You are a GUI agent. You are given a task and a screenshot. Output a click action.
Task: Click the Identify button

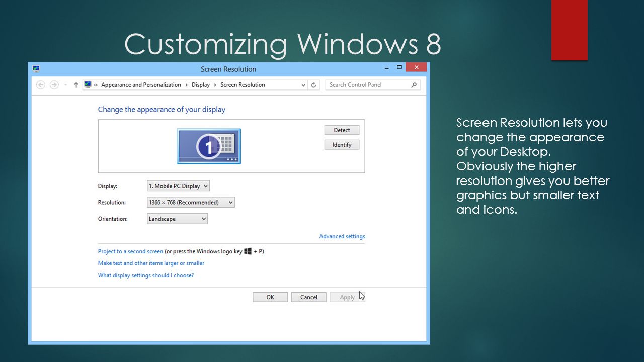(x=342, y=145)
